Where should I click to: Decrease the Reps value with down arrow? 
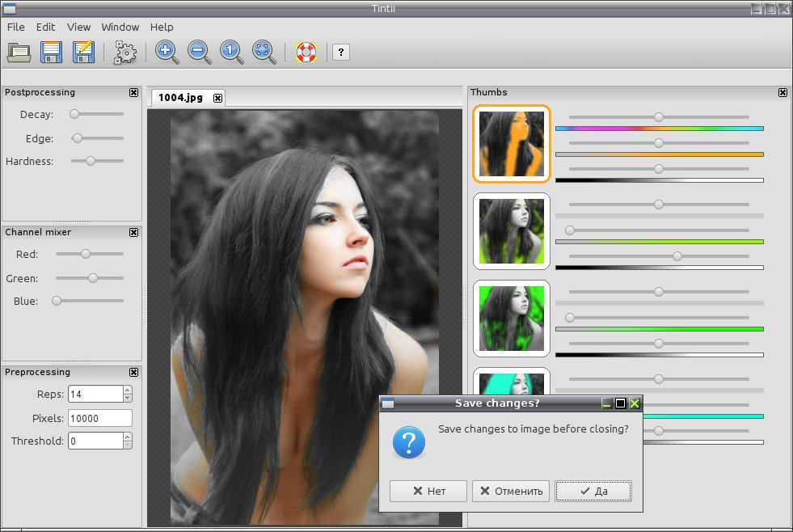(128, 398)
